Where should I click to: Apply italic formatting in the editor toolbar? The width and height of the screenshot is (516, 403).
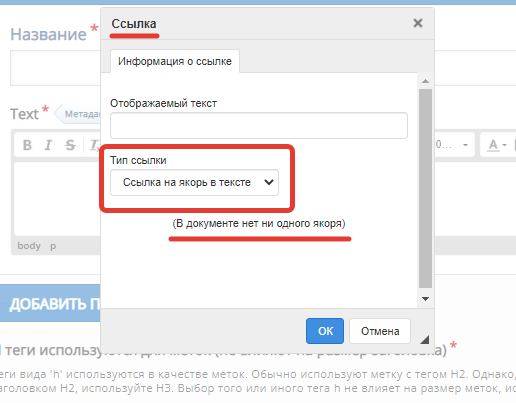click(48, 145)
